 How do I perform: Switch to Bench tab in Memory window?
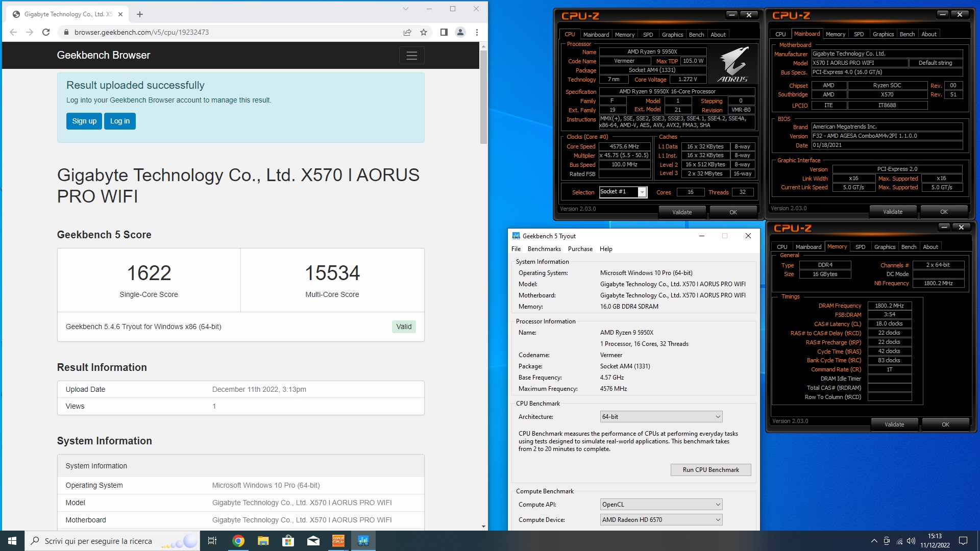click(x=909, y=247)
